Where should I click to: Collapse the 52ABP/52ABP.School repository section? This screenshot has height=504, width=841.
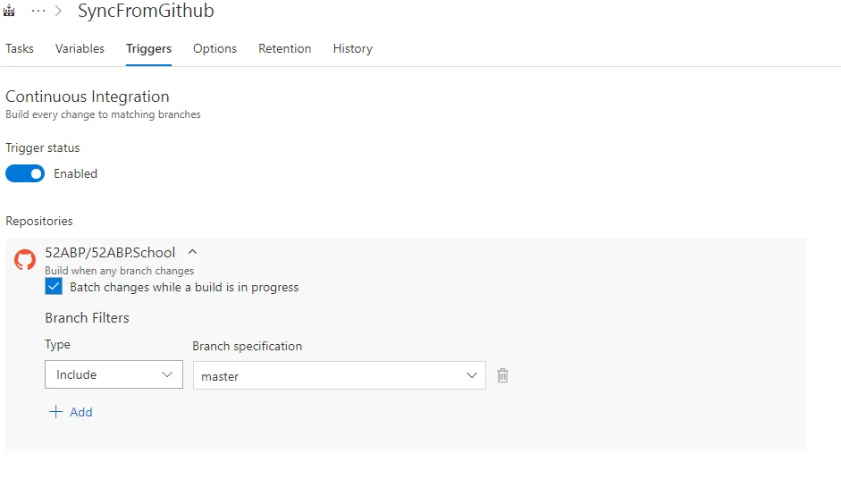coord(192,251)
